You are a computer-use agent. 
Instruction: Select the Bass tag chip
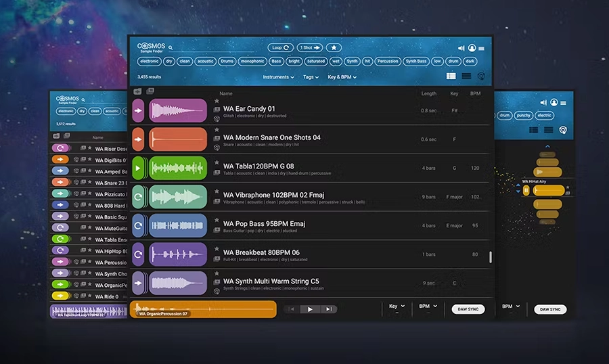276,62
